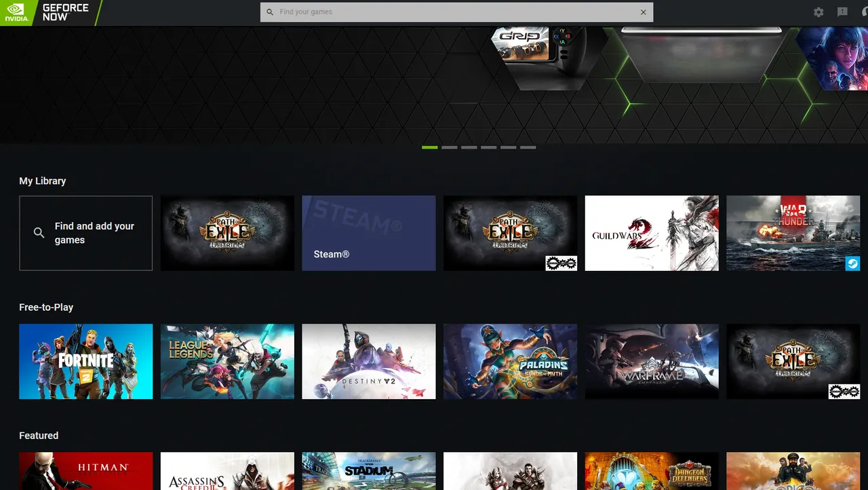Viewport: 868px width, 490px height.
Task: Open the Paladins game tile
Action: (x=510, y=361)
